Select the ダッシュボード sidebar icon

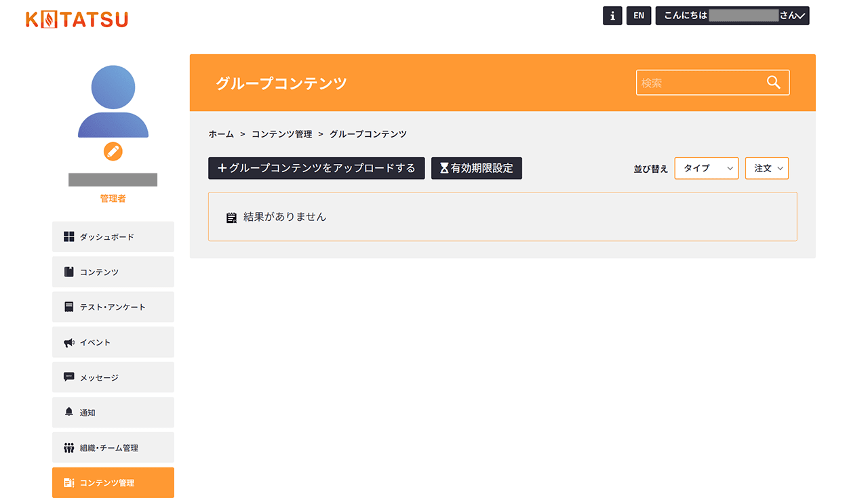pyautogui.click(x=68, y=236)
